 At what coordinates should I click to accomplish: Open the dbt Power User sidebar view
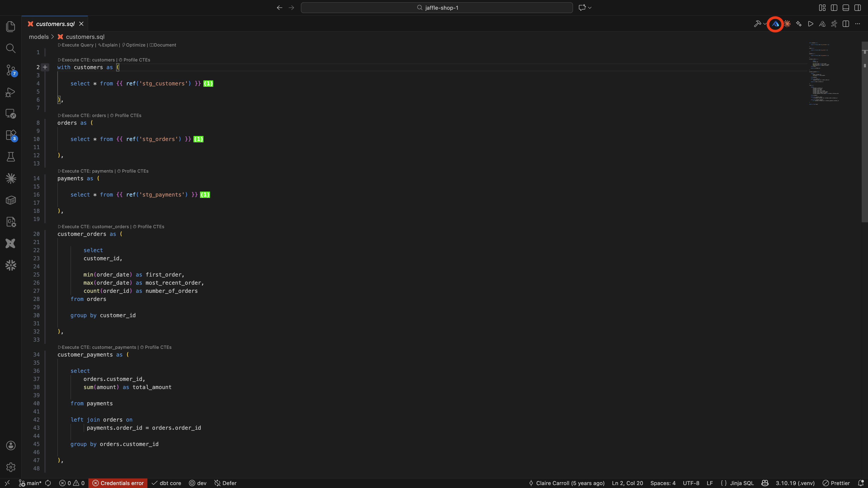pyautogui.click(x=11, y=243)
